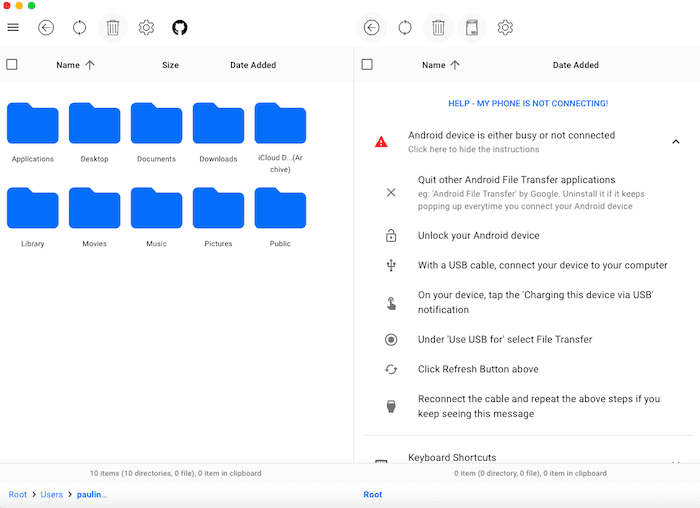Navigate to Users in left breadcrumb

point(52,495)
